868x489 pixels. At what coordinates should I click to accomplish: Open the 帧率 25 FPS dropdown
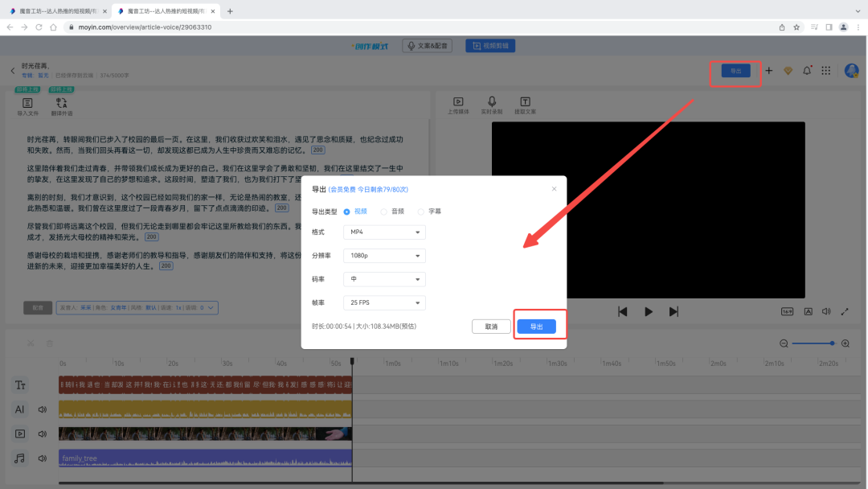[384, 302]
